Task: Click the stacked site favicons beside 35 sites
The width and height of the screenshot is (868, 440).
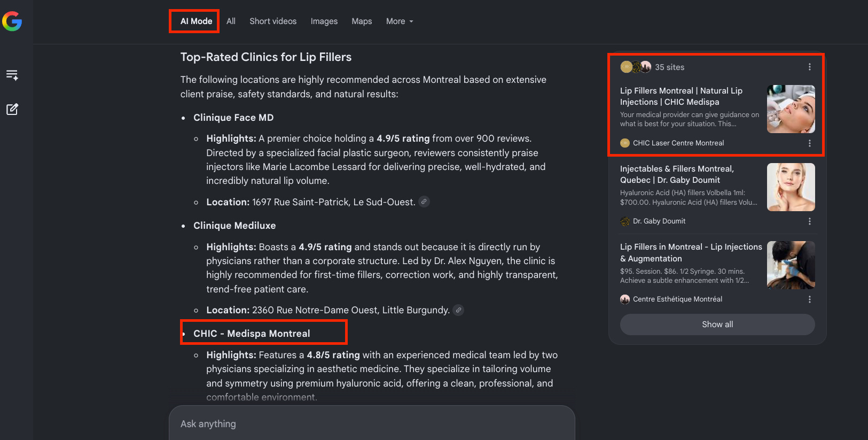Action: tap(636, 67)
